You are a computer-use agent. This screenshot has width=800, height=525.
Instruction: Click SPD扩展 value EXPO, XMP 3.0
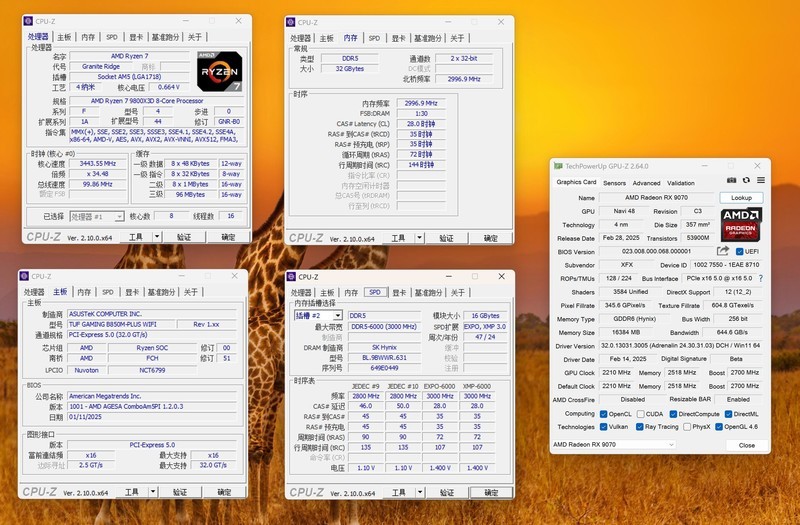(x=485, y=327)
